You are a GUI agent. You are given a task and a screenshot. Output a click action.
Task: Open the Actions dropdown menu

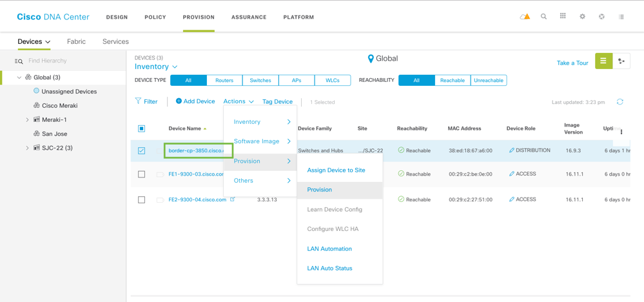[239, 101]
